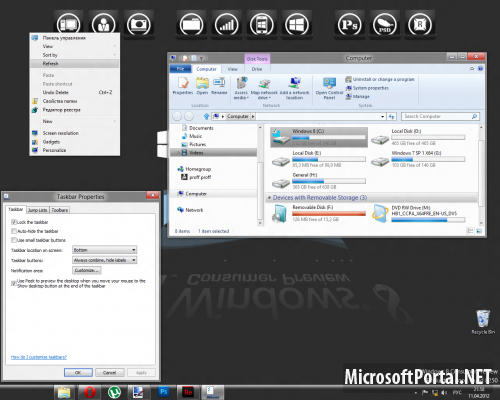This screenshot has width=500, height=400.
Task: Switch to the Toolbars tab
Action: pos(60,210)
